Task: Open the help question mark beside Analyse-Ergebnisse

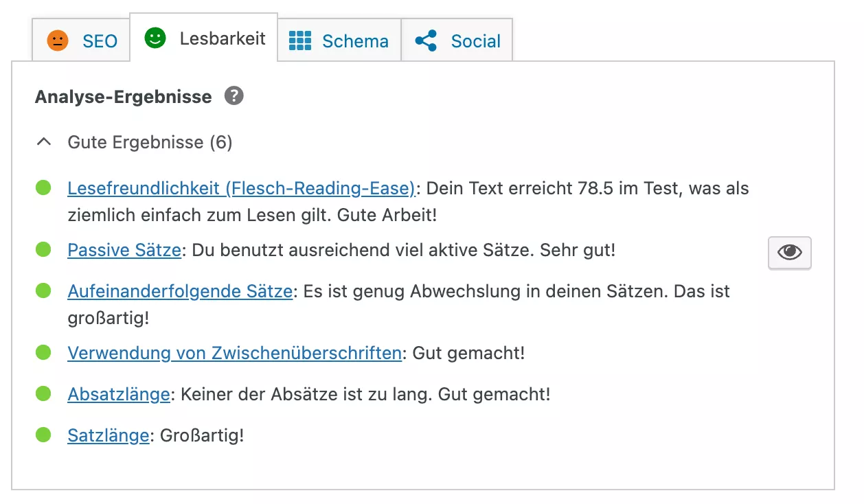Action: [x=234, y=96]
